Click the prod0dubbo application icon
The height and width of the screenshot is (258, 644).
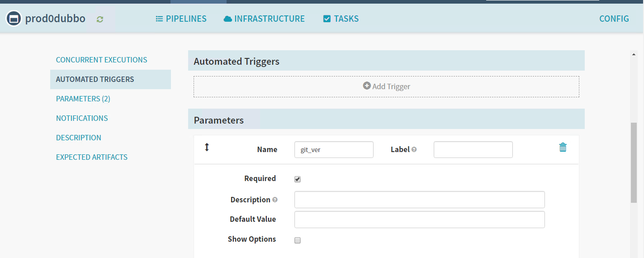[x=14, y=19]
